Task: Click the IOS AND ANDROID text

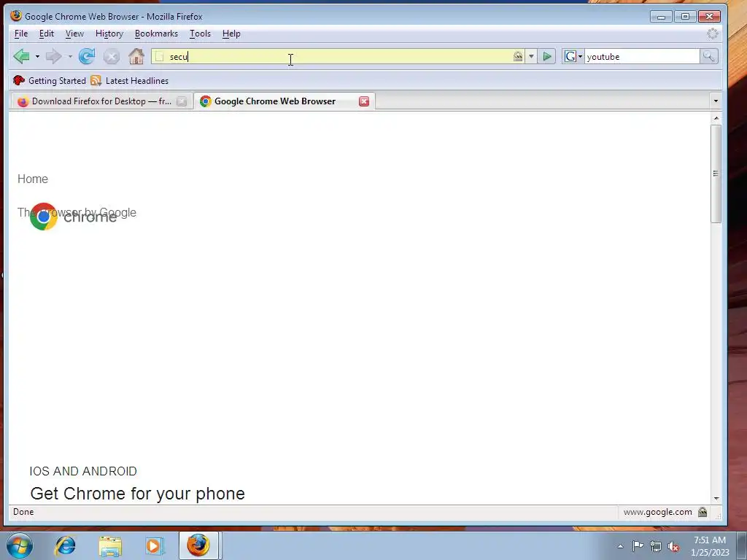Action: (83, 472)
